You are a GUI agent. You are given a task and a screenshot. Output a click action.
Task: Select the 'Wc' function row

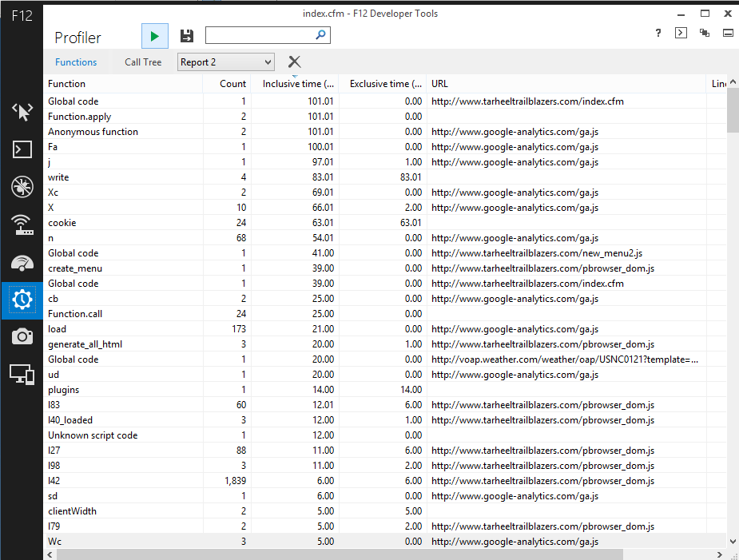click(386, 541)
